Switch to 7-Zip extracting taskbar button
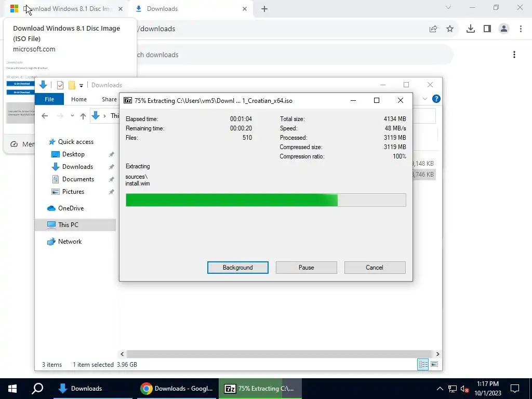The height and width of the screenshot is (399, 532). tap(260, 389)
